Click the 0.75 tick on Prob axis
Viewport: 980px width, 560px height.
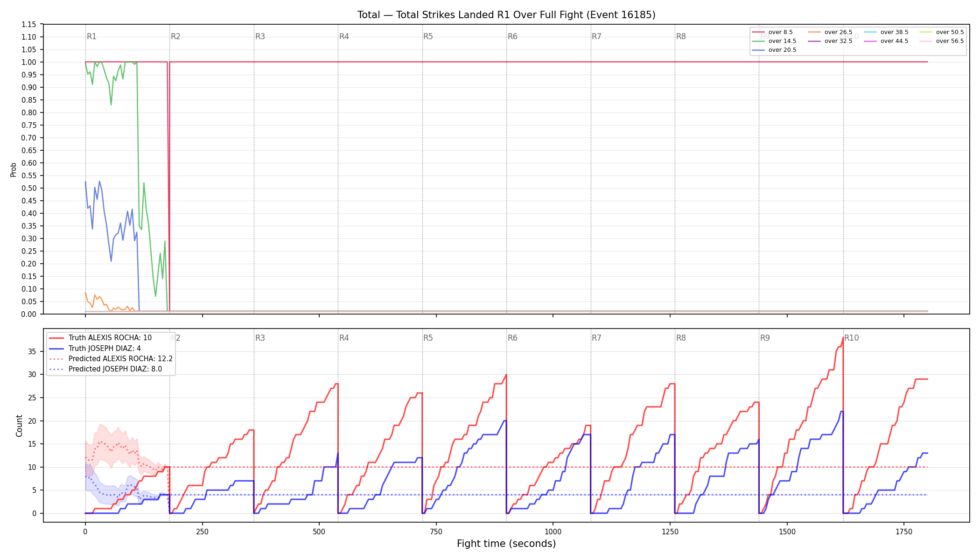(x=29, y=125)
